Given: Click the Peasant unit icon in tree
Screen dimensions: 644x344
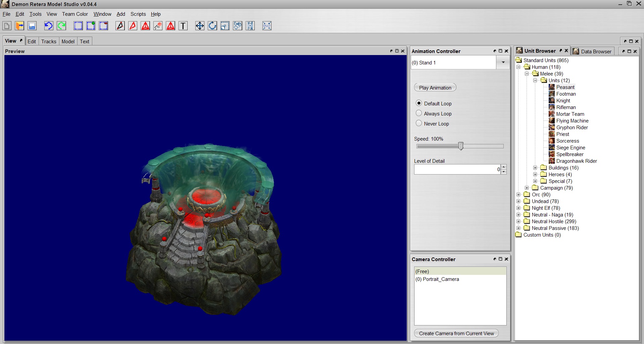Looking at the screenshot, I should pyautogui.click(x=552, y=87).
